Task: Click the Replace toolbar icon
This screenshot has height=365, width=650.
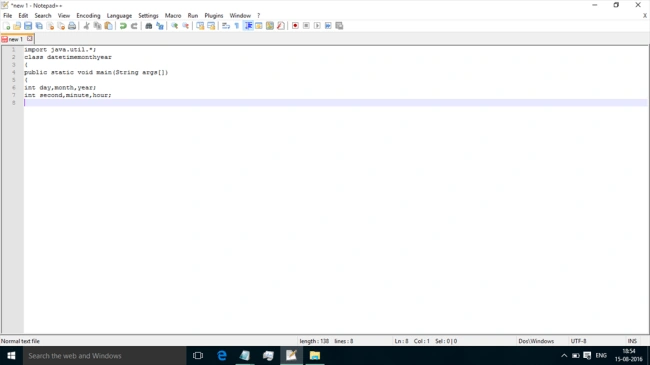Action: point(160,26)
